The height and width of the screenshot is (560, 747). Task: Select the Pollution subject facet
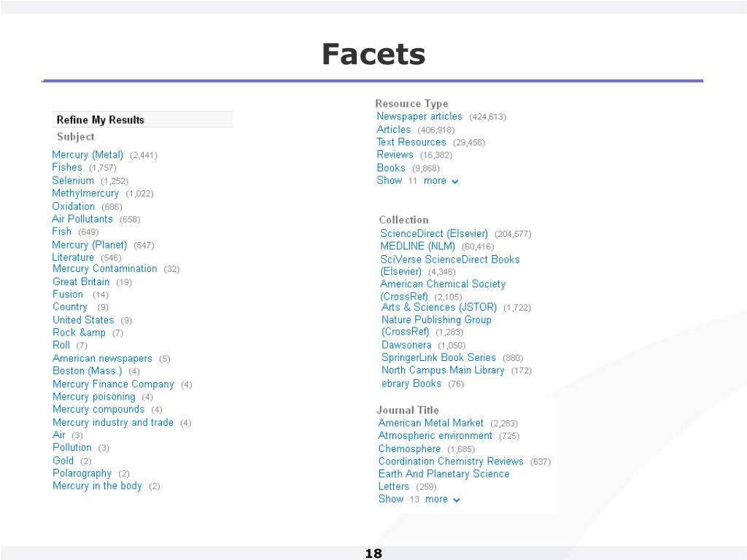tap(72, 447)
